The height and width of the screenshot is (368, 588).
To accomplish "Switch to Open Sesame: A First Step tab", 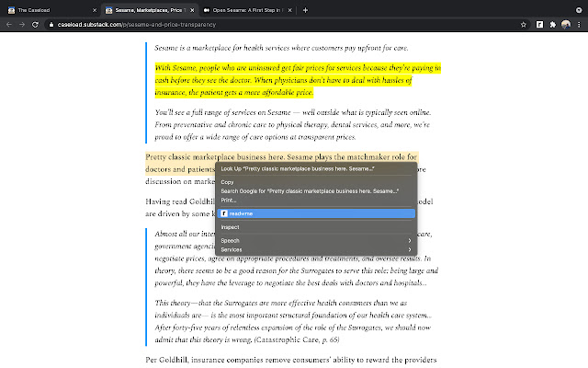I will [247, 10].
